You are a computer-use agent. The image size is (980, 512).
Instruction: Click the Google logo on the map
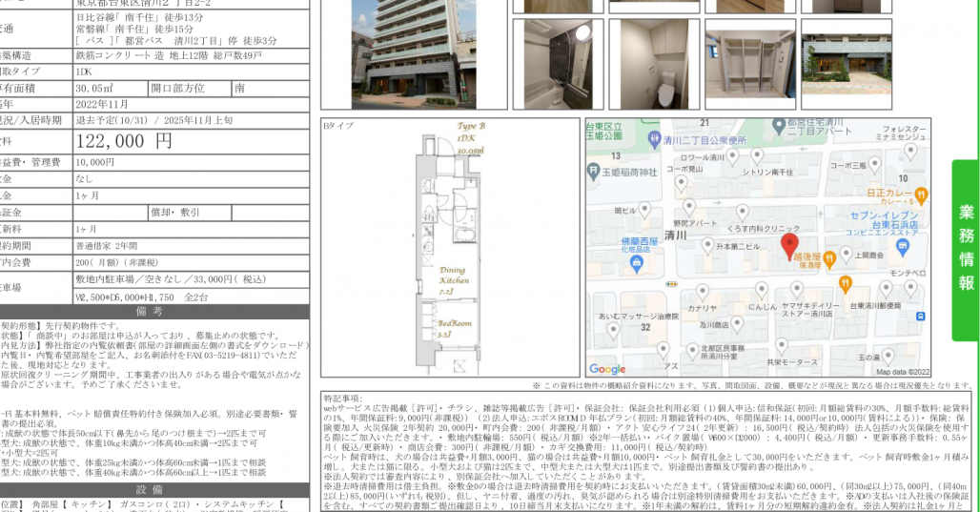[607, 369]
